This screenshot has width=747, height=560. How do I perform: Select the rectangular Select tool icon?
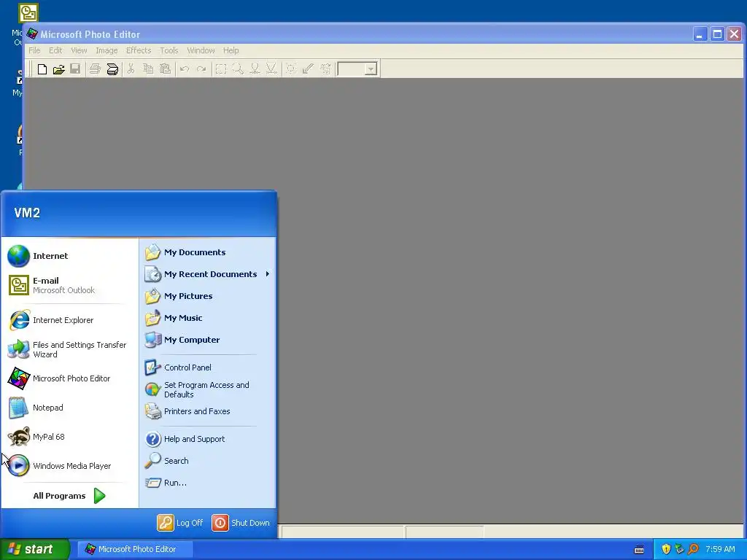tap(220, 69)
